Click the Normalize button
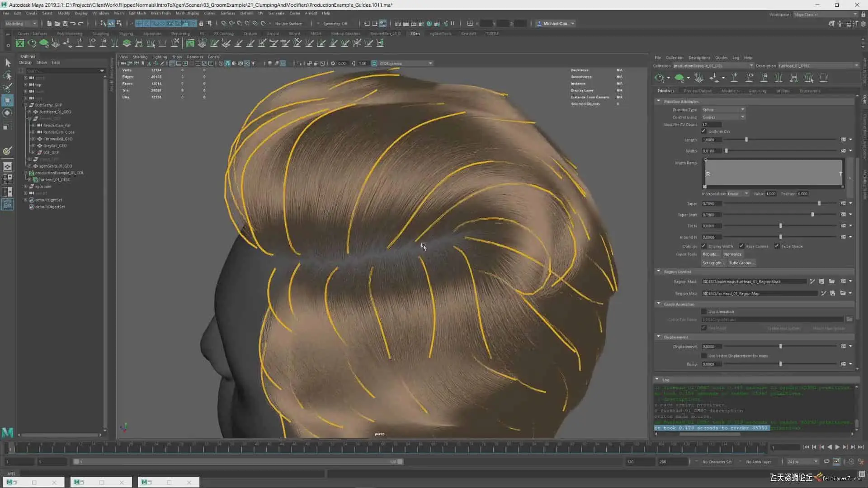 (732, 254)
